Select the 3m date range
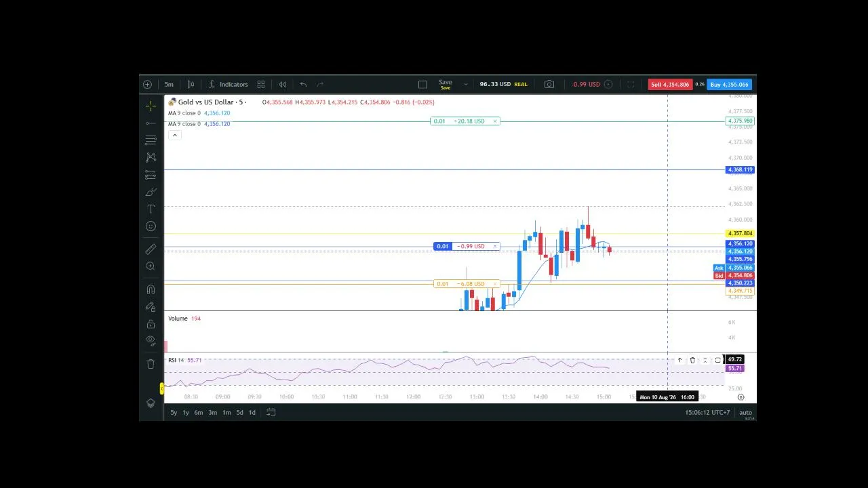 click(212, 413)
